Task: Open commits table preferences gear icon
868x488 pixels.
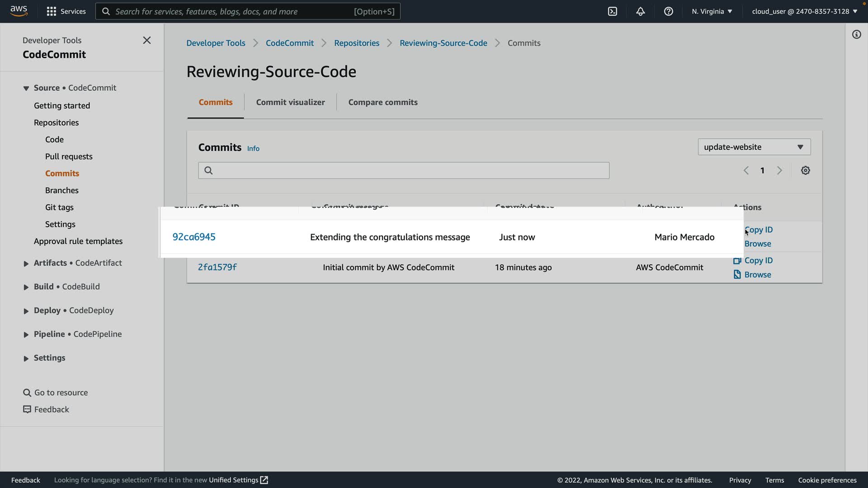Action: pyautogui.click(x=805, y=170)
